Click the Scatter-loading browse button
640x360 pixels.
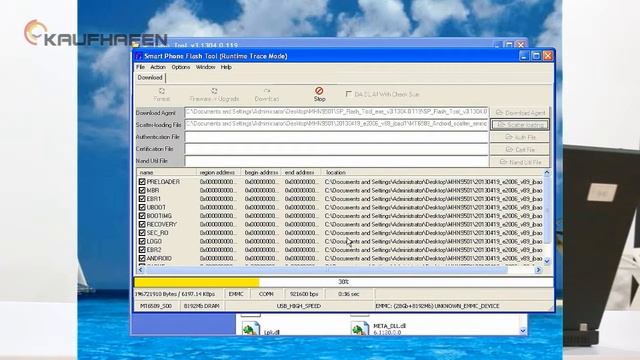click(x=520, y=124)
